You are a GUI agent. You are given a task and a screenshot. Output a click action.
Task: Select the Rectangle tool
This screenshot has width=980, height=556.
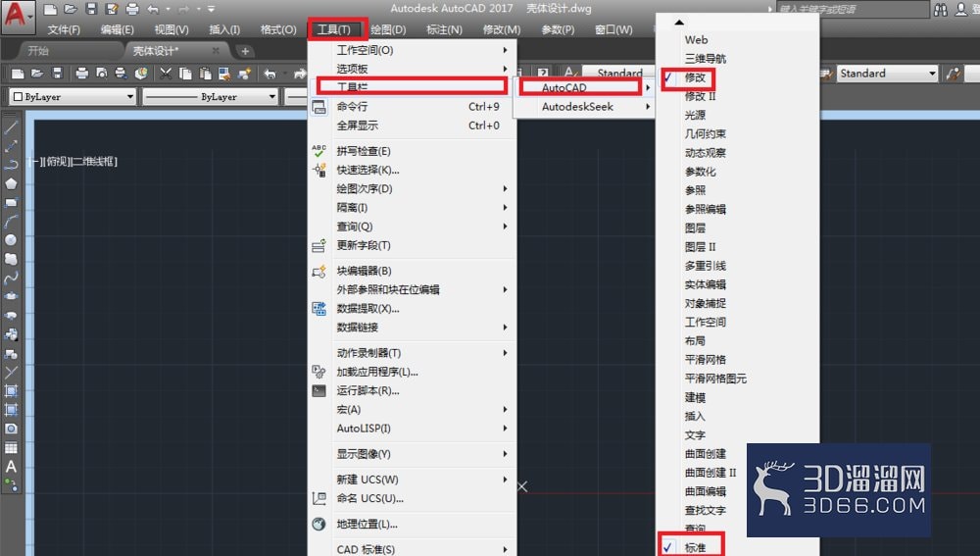point(11,203)
